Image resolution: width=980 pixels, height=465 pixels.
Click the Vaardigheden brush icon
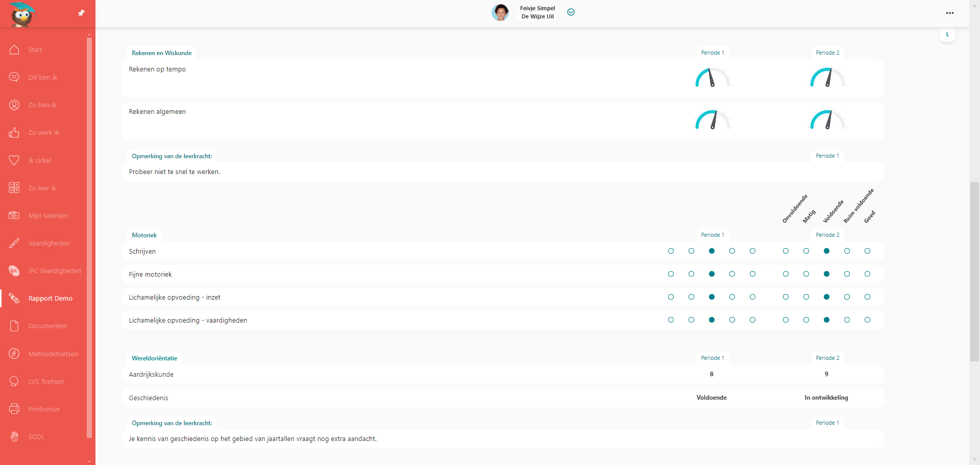14,243
